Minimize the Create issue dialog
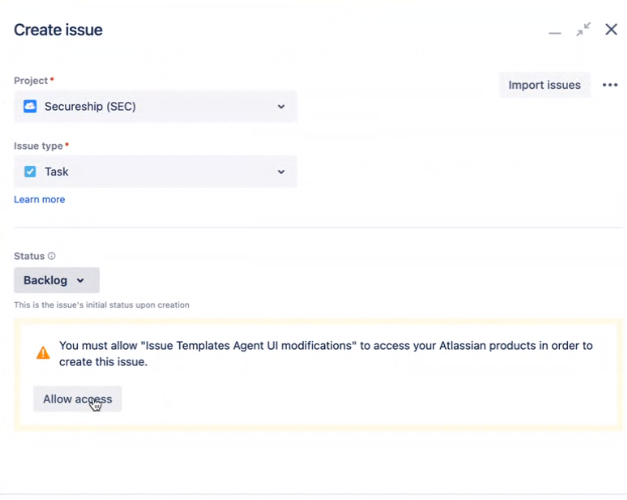 (555, 32)
